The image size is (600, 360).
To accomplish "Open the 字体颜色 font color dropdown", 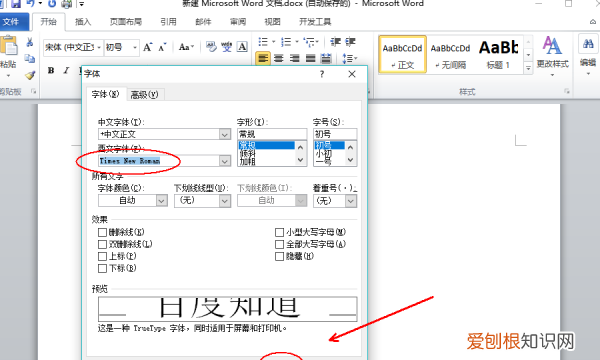I will pos(161,200).
